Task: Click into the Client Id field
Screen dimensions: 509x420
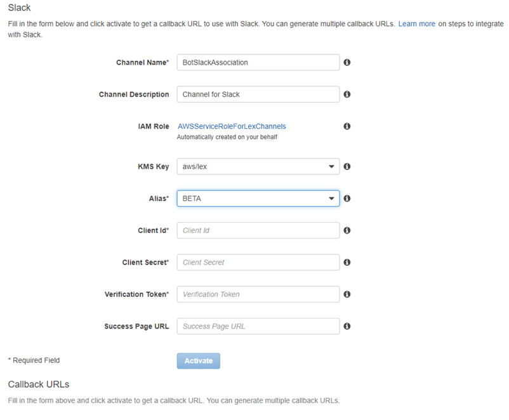Action: 258,230
